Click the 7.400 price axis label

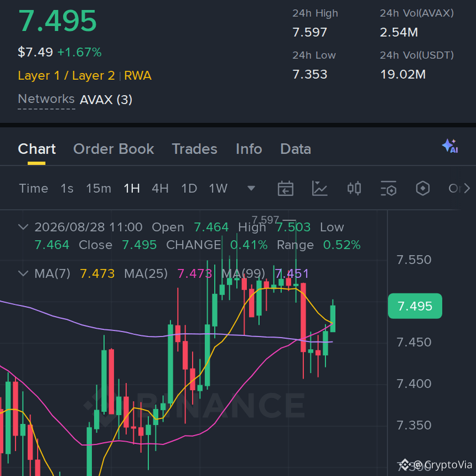tap(414, 384)
